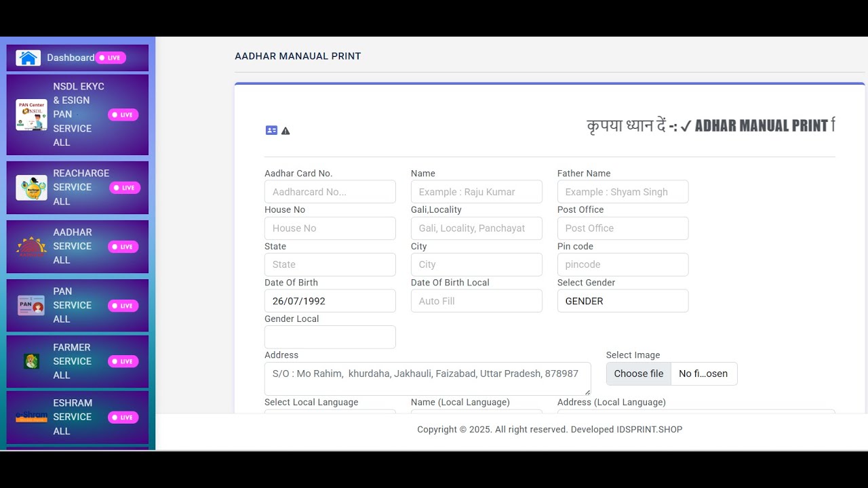Click the Date Of Birth field showing 26/07/1992

coord(330,301)
